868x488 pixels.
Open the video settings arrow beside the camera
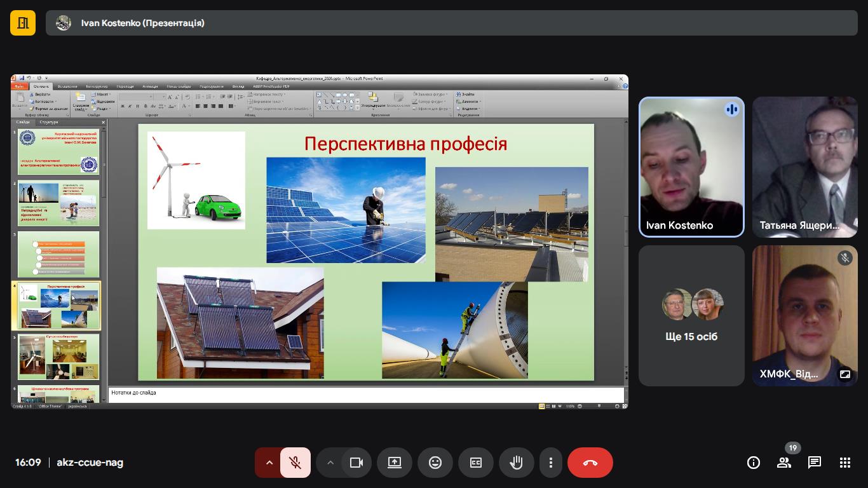[x=330, y=463]
